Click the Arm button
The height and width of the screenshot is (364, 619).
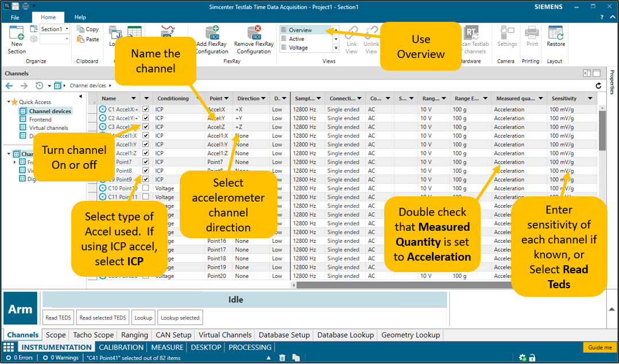click(21, 309)
